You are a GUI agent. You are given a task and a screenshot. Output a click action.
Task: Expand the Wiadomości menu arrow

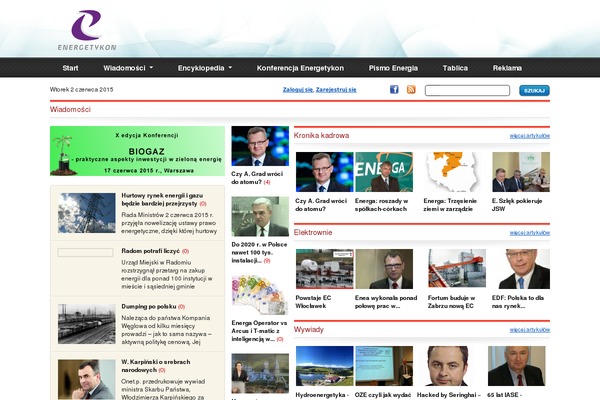[151, 68]
